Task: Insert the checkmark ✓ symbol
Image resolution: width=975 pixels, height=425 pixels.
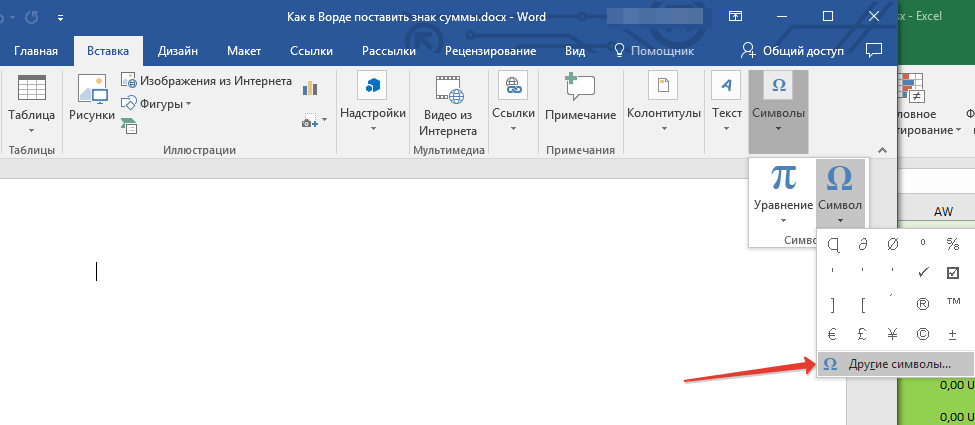Action: coord(921,272)
